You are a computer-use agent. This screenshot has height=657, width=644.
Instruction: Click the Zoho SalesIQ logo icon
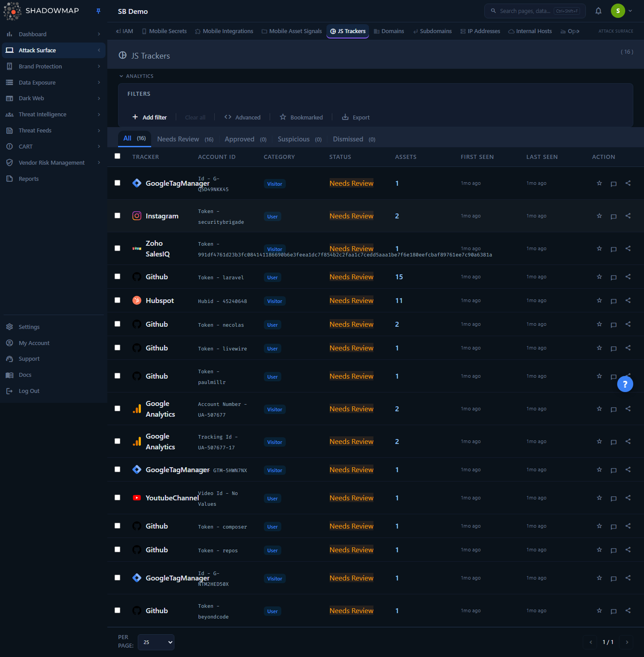[x=137, y=248]
